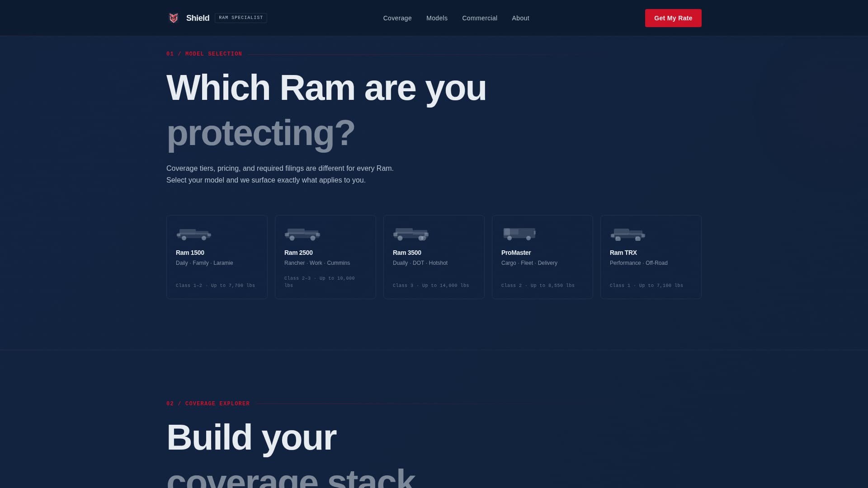Select the ProMaster card title

coord(516,253)
